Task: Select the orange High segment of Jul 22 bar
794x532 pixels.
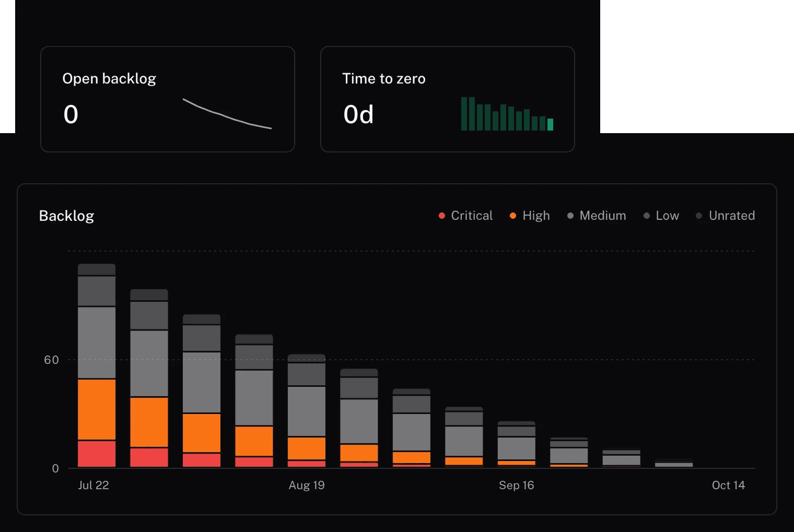Action: click(97, 409)
